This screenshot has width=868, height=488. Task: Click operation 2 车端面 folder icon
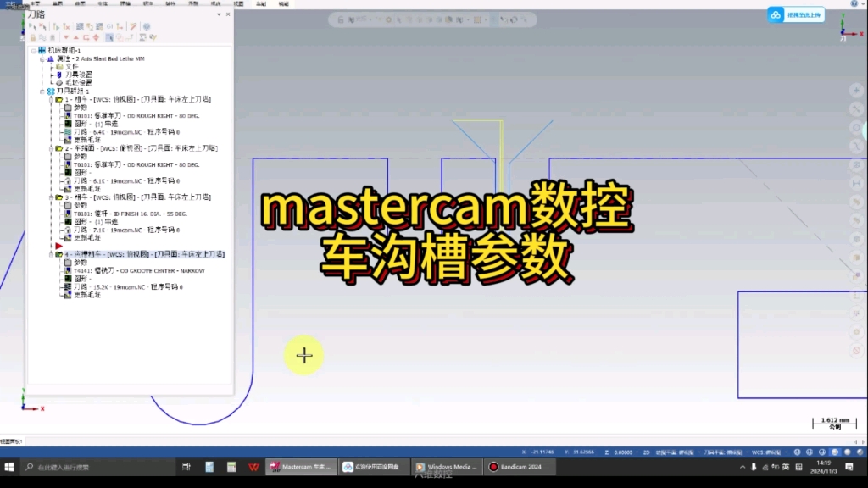58,148
